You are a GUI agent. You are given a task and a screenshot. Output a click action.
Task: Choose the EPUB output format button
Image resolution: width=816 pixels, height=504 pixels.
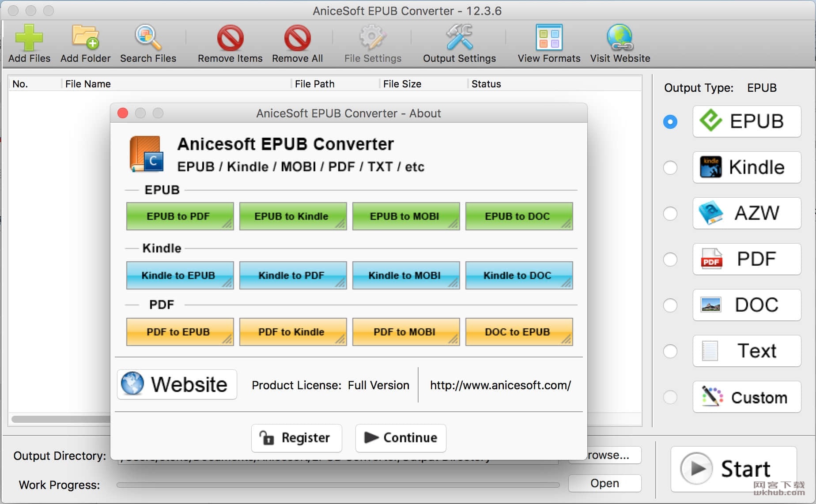[747, 121]
